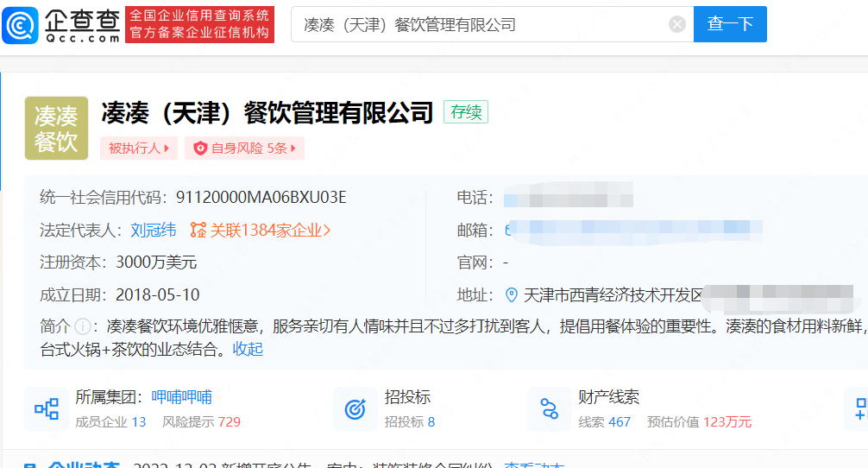This screenshot has width=868, height=468.
Task: Click the 查一下 search button
Action: pyautogui.click(x=730, y=24)
